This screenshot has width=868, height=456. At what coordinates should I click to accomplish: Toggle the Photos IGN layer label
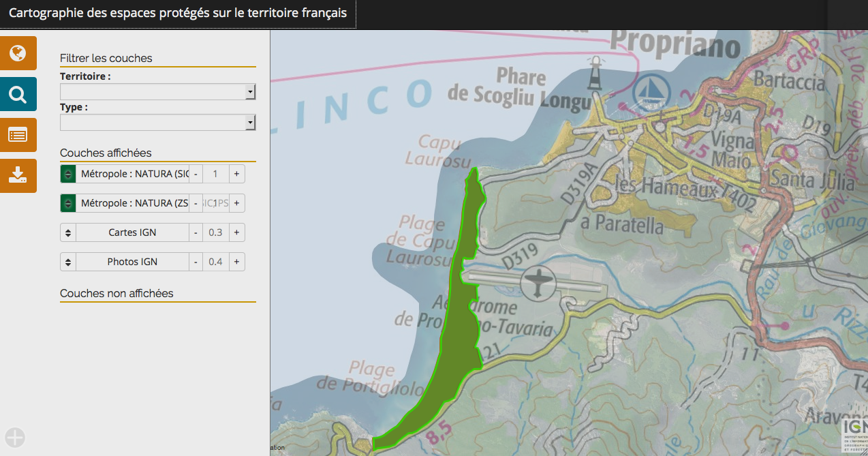point(132,262)
